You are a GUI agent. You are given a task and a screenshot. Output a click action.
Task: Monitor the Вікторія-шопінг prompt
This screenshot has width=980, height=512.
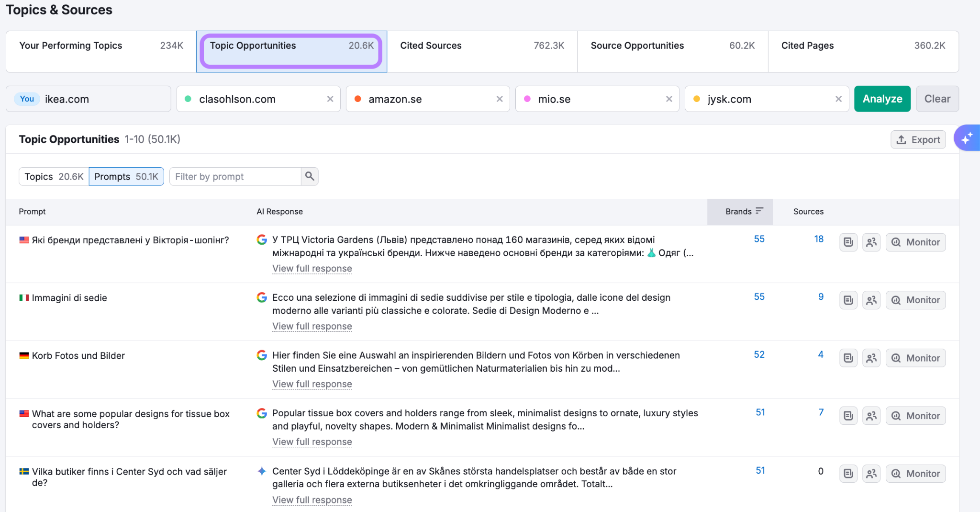pyautogui.click(x=915, y=242)
